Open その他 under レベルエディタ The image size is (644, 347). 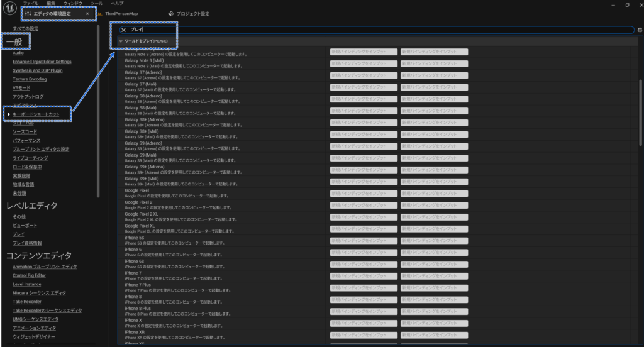click(x=19, y=216)
